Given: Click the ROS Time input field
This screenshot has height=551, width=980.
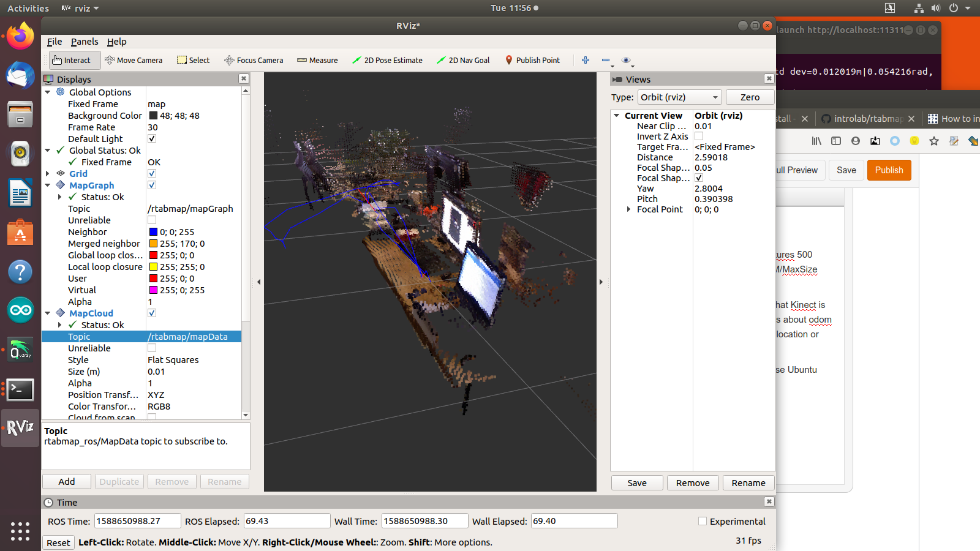Looking at the screenshot, I should [137, 520].
